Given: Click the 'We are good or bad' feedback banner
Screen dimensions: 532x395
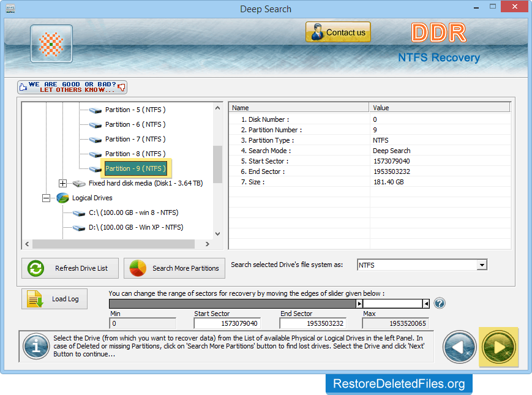Looking at the screenshot, I should coord(72,87).
